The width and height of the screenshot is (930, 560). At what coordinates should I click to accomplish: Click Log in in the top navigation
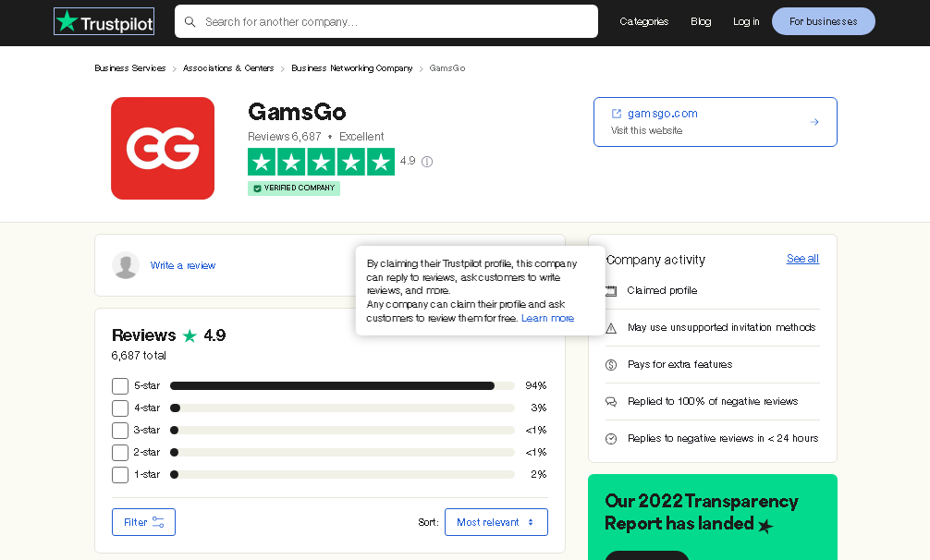746,21
